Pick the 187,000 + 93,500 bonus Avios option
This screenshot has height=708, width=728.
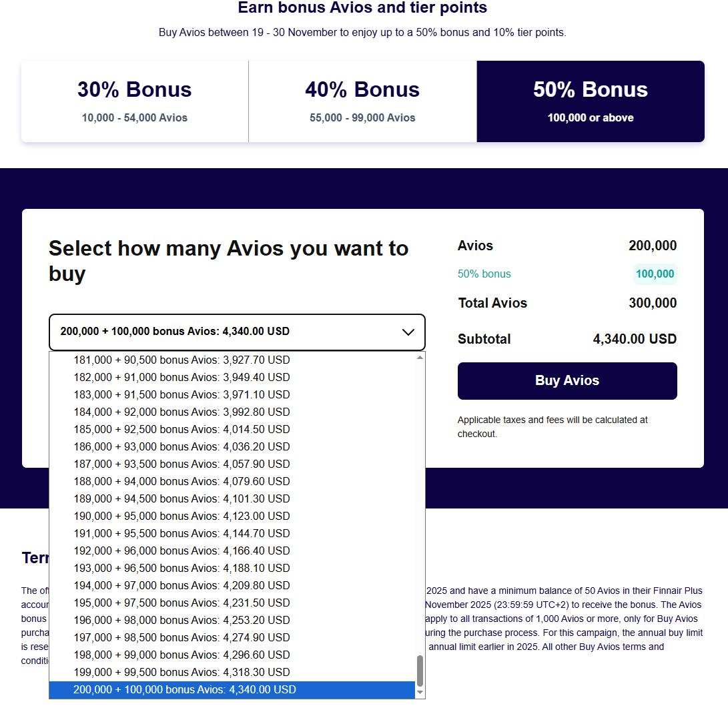181,464
